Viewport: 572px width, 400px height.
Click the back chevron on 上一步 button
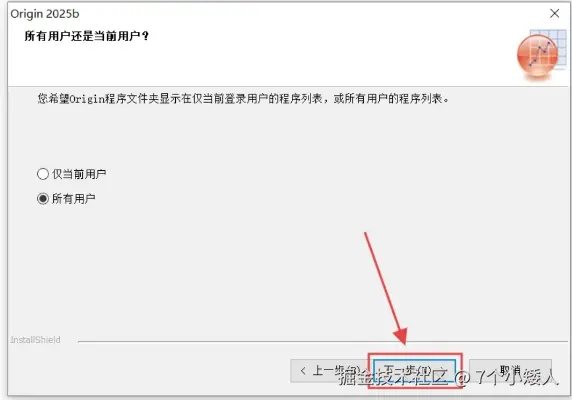(x=303, y=371)
